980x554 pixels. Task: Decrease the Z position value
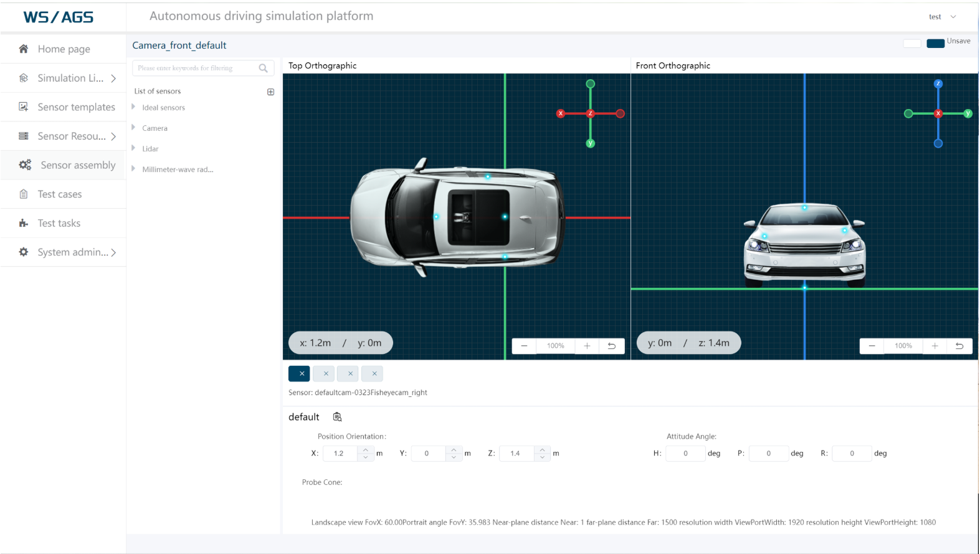point(542,457)
